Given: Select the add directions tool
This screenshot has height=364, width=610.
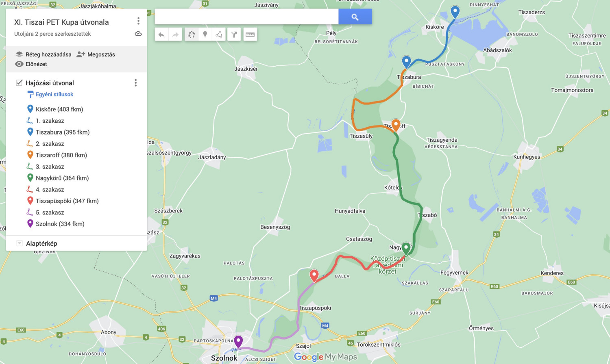Looking at the screenshot, I should [234, 35].
